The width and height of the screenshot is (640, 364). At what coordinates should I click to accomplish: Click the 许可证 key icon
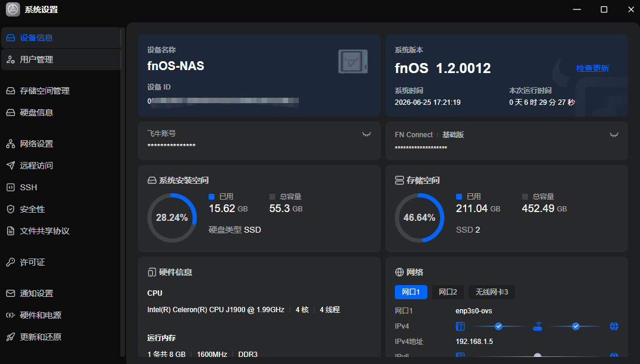[11, 262]
